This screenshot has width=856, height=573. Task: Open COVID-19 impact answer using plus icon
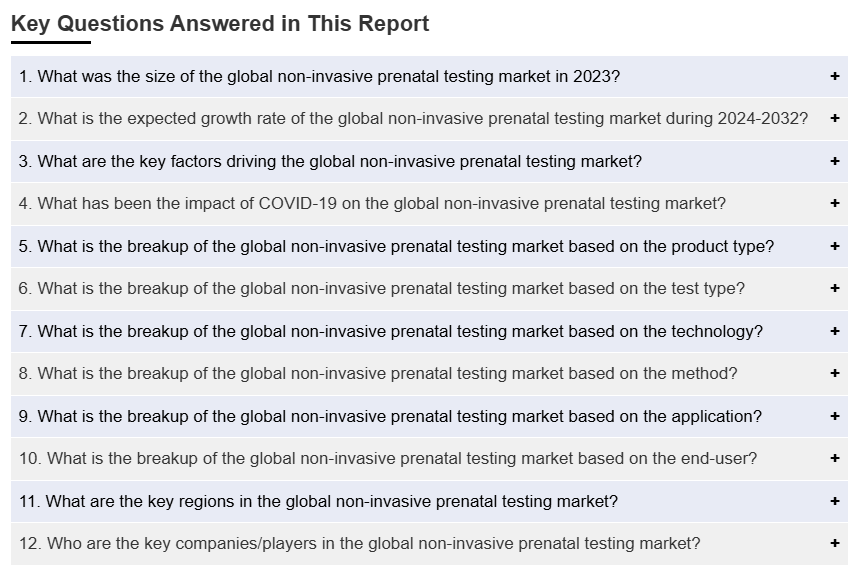tap(834, 204)
